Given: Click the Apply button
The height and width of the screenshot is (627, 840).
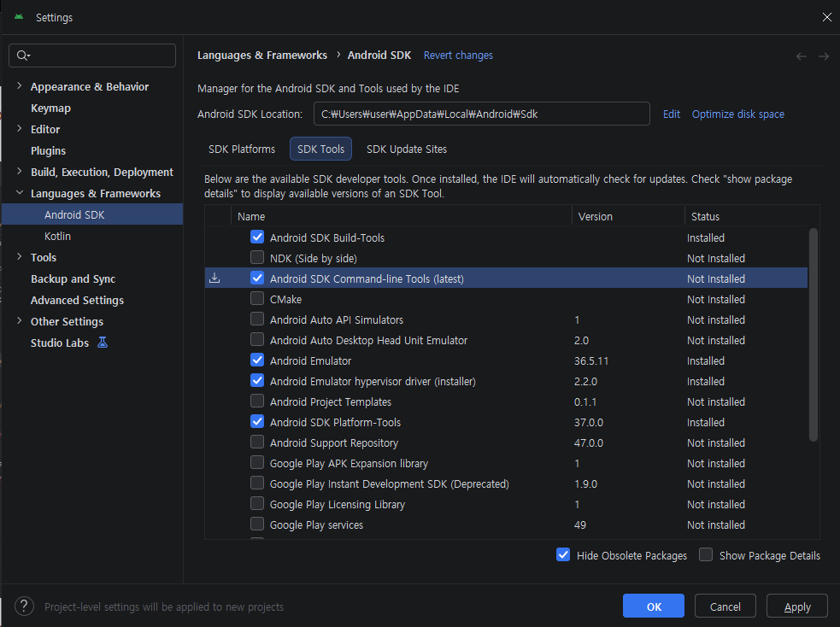Looking at the screenshot, I should pos(797,606).
